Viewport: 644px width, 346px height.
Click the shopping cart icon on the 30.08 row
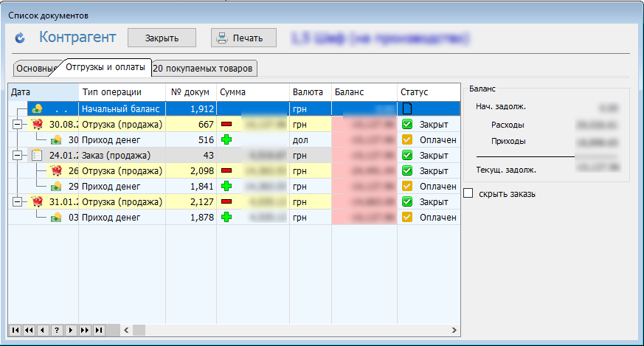point(38,124)
